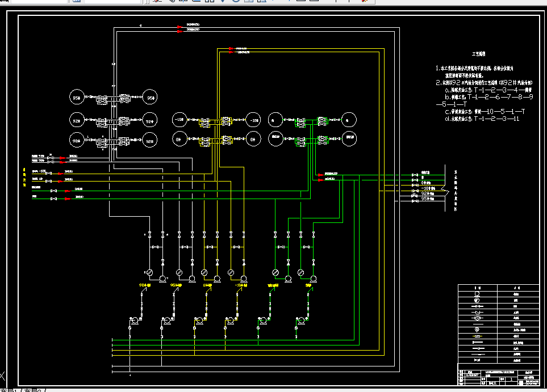Select the 98# pump label in yellow
Screen dimensions: 547x392
(145, 285)
